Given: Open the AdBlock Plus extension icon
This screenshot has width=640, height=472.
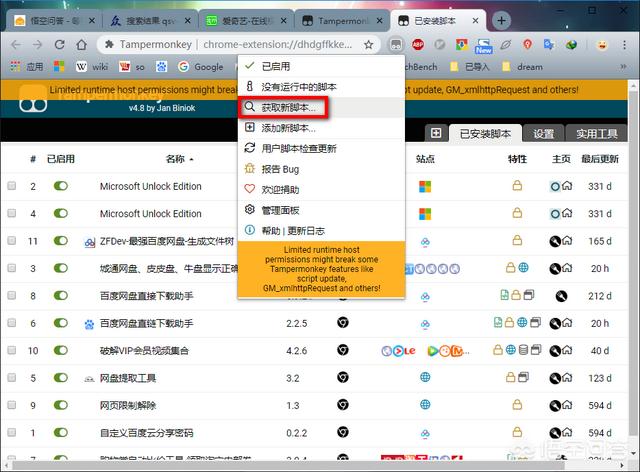Looking at the screenshot, I should (418, 45).
